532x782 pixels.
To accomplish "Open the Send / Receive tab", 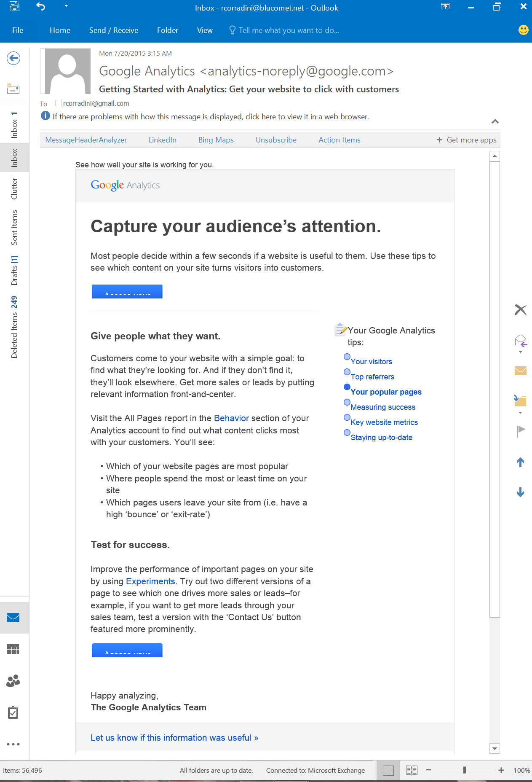I will click(x=114, y=30).
